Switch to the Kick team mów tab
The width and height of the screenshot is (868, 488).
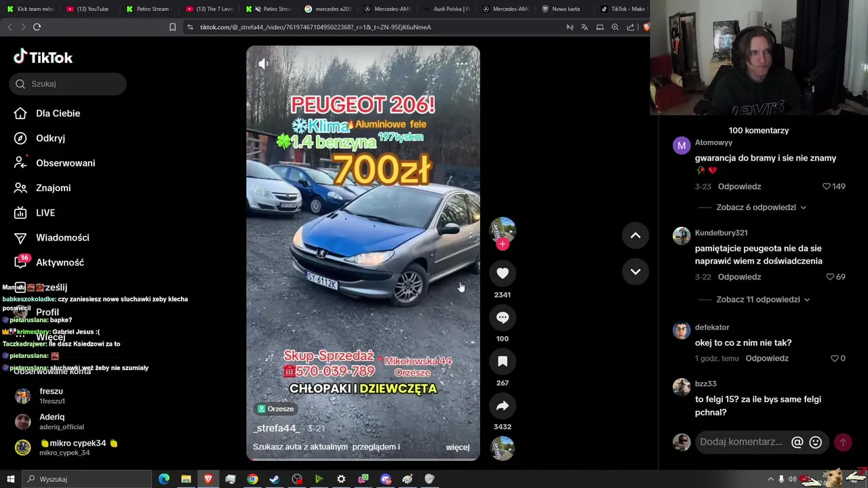[x=31, y=9]
